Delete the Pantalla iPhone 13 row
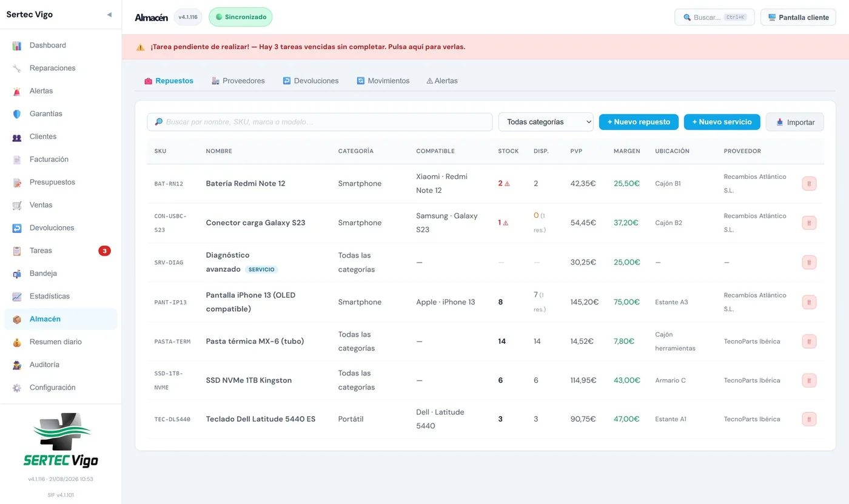 coord(809,302)
